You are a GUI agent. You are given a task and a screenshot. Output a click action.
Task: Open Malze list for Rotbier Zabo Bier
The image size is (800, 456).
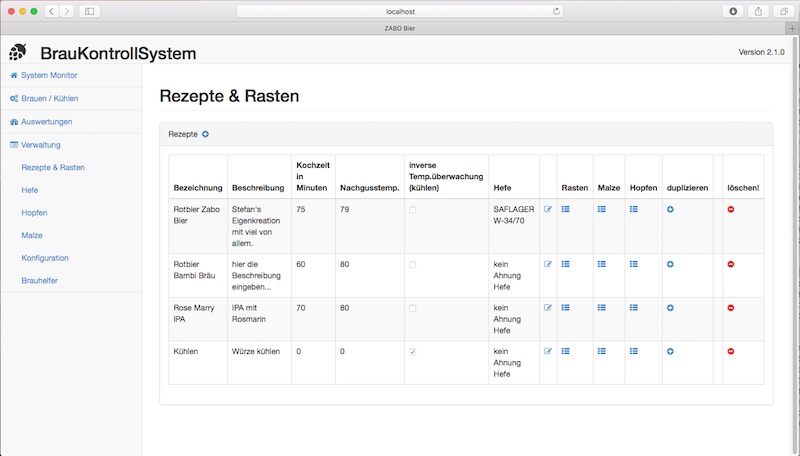tap(602, 209)
